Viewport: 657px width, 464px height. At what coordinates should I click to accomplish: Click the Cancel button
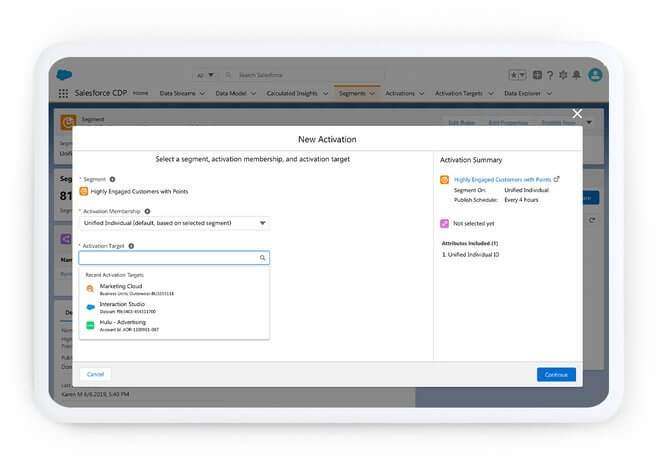coord(96,374)
